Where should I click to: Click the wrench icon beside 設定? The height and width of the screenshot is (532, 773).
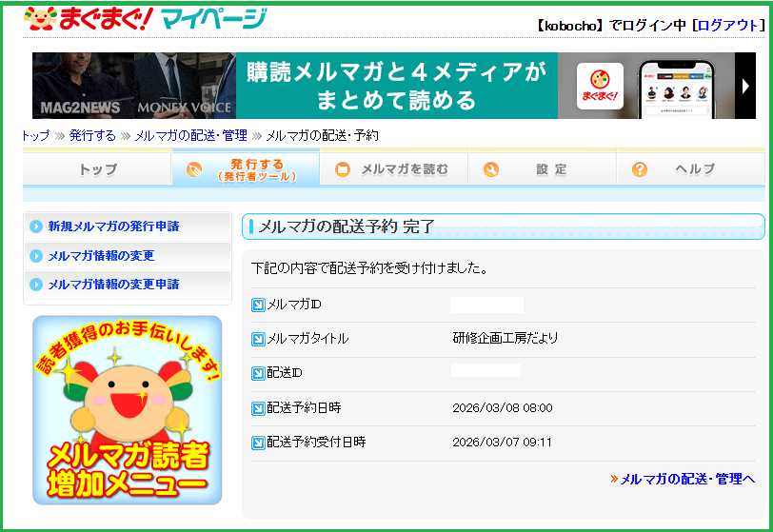coord(491,169)
